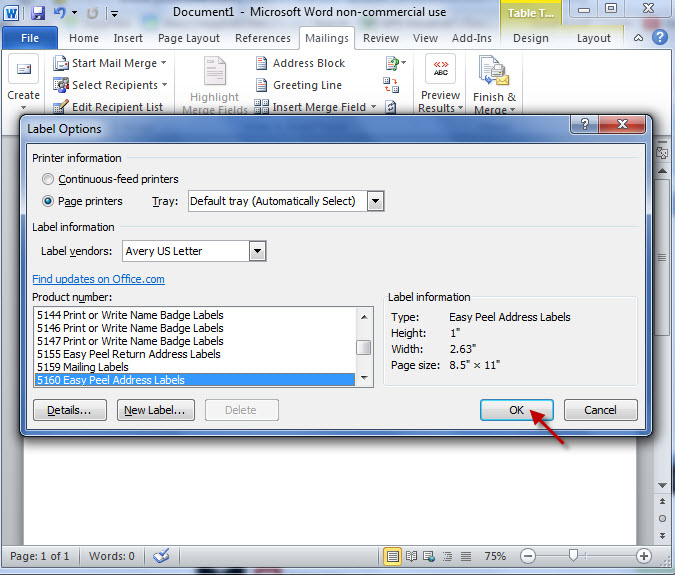
Task: Expand Finish & Merge dropdown arrow
Action: (512, 109)
